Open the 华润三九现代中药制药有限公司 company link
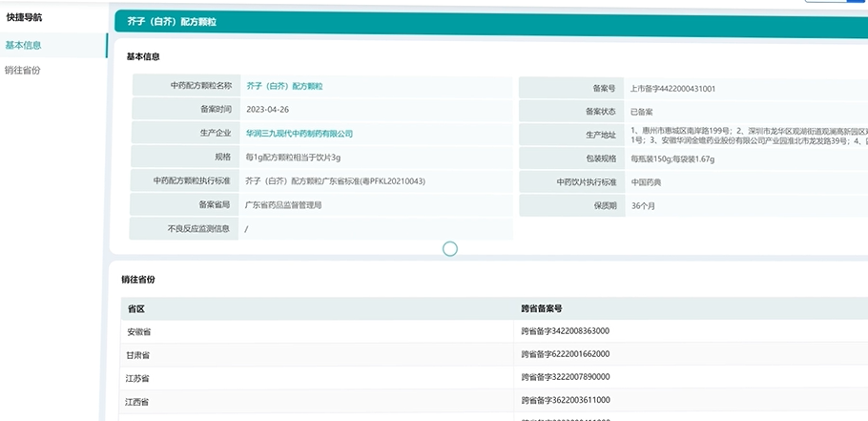This screenshot has width=868, height=421. [x=300, y=134]
